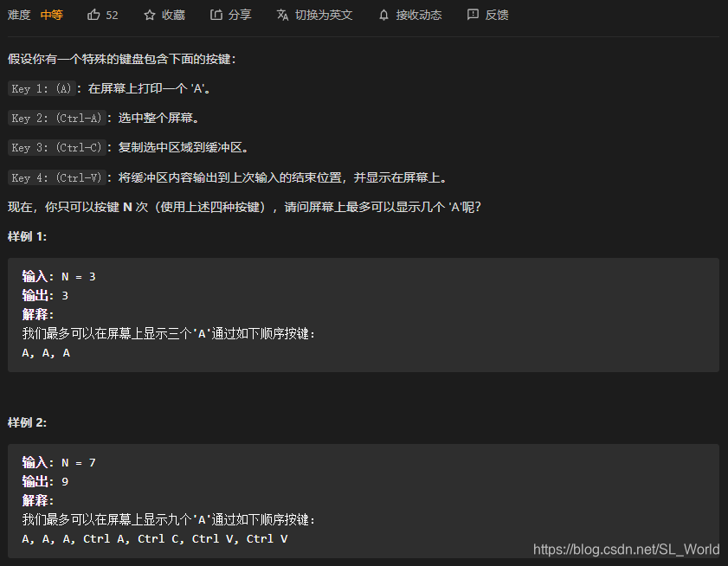
Task: Select the 中等 difficulty badge
Action: [x=51, y=14]
